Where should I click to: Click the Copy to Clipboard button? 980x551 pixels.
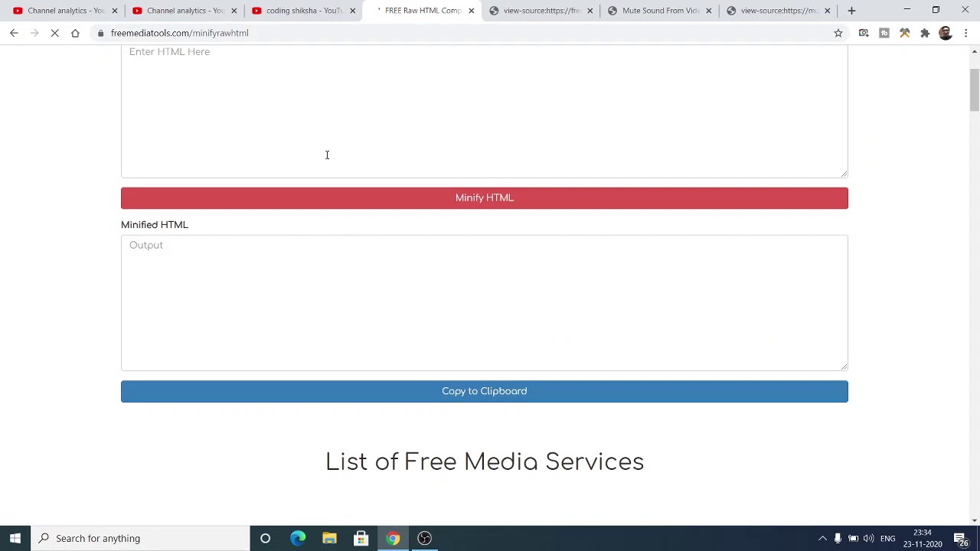click(484, 392)
